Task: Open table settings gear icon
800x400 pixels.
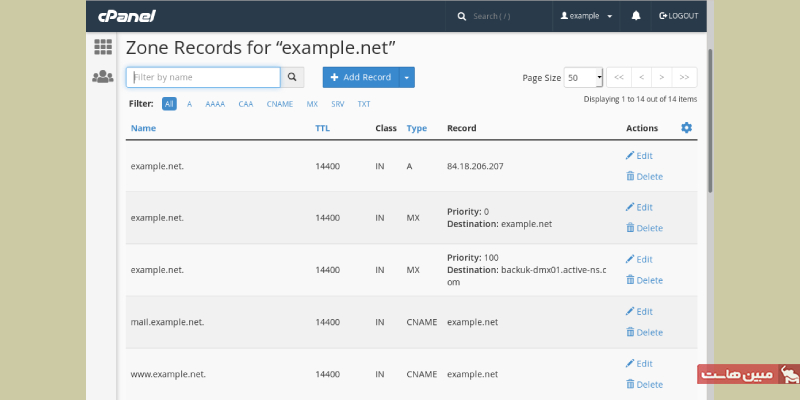Action: pos(686,128)
